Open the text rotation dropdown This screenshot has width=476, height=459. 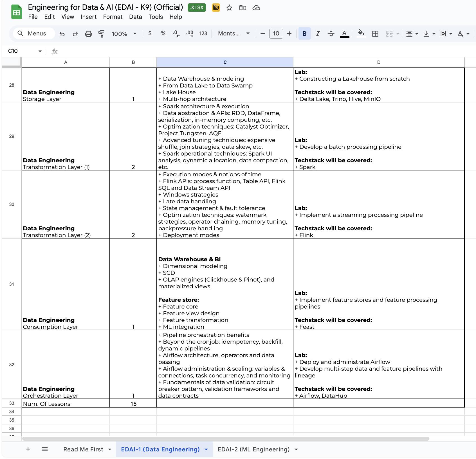tap(463, 34)
